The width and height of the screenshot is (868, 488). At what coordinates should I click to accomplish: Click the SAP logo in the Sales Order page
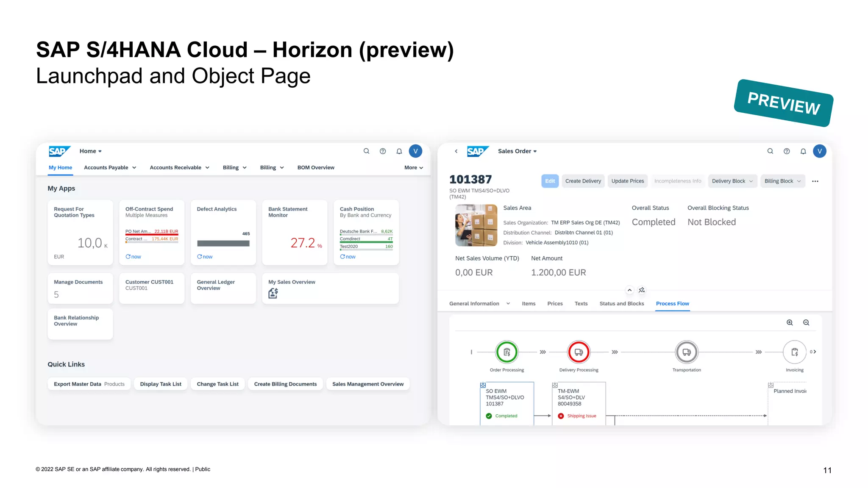[x=478, y=151]
